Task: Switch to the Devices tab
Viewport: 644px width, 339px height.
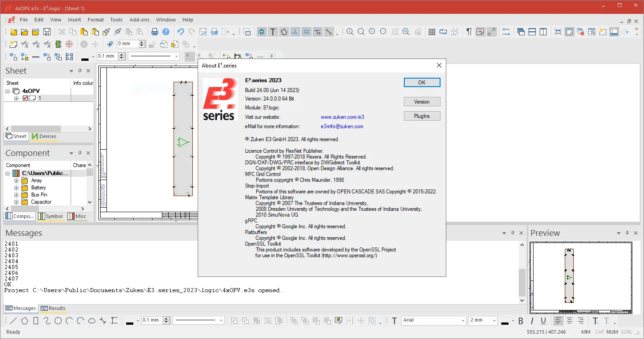Action: [44, 136]
